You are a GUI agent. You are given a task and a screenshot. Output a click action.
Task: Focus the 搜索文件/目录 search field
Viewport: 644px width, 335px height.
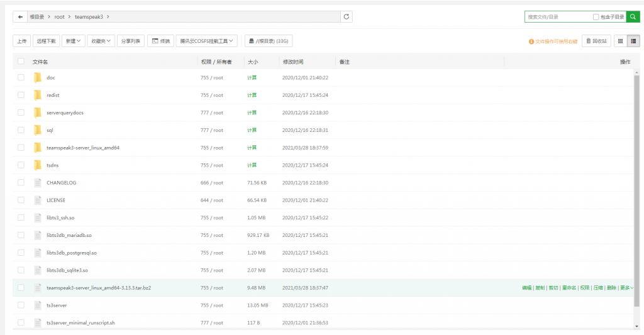coord(558,17)
